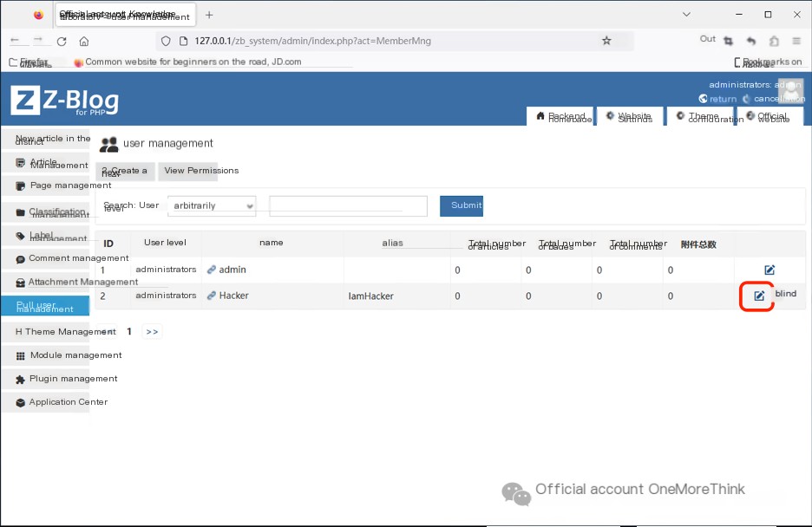Click the administrator avatar image
Screen dimensions: 812x527
tap(789, 90)
